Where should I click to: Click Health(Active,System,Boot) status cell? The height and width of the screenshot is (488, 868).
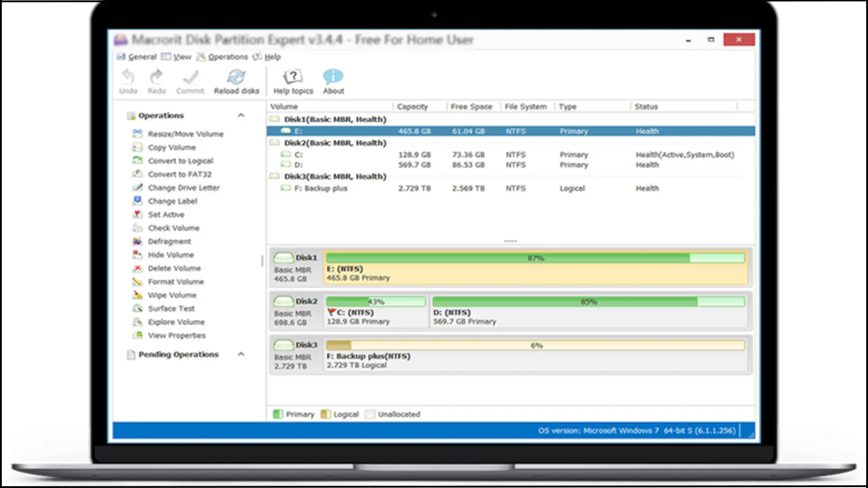pos(685,155)
